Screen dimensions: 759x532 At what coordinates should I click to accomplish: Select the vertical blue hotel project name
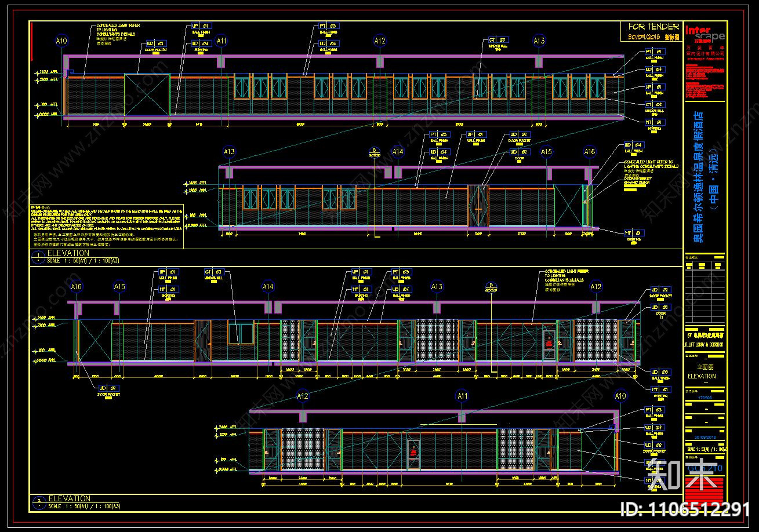pyautogui.click(x=699, y=176)
